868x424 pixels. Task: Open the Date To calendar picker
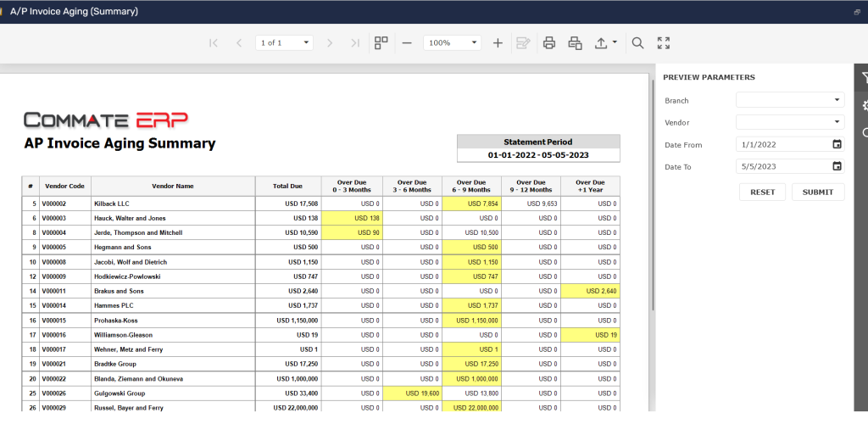(x=837, y=166)
